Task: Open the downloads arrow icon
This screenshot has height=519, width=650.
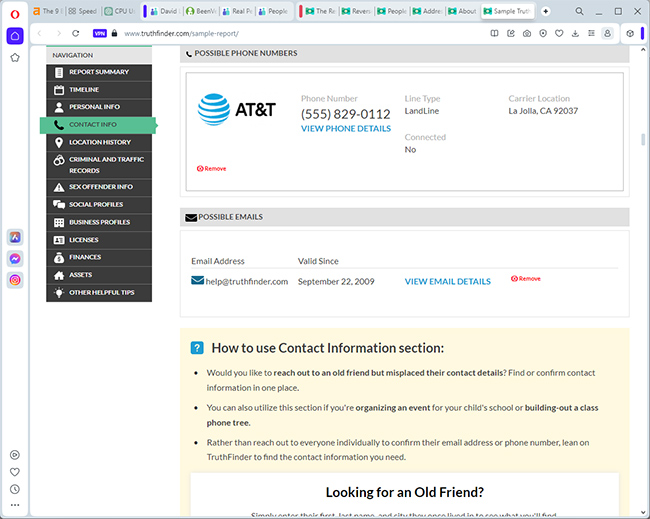Action: pos(575,34)
